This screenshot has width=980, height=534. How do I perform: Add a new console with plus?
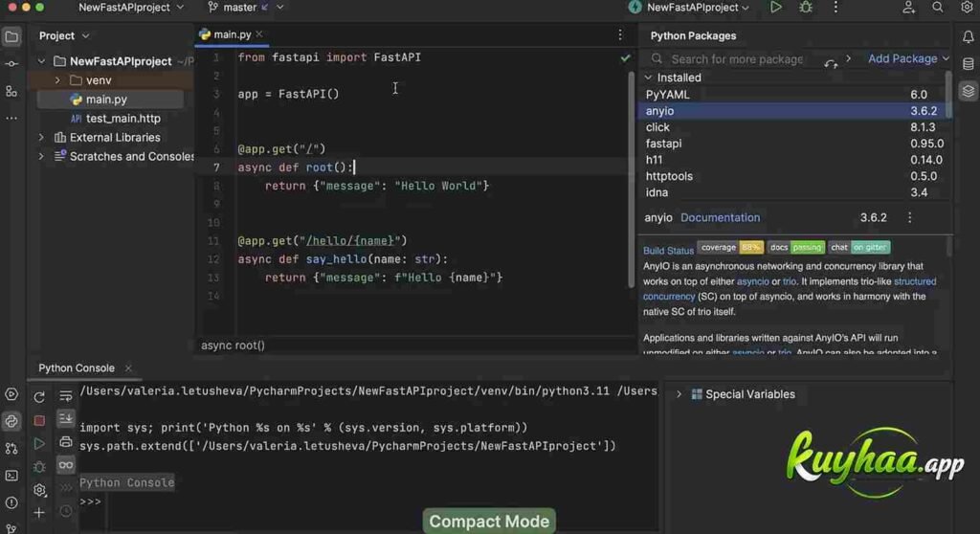tap(39, 513)
